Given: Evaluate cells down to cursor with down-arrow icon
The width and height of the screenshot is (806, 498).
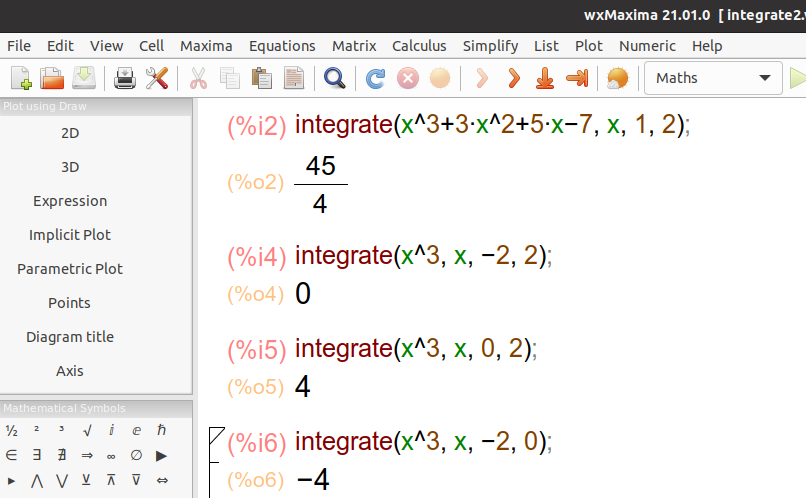Looking at the screenshot, I should 545,78.
